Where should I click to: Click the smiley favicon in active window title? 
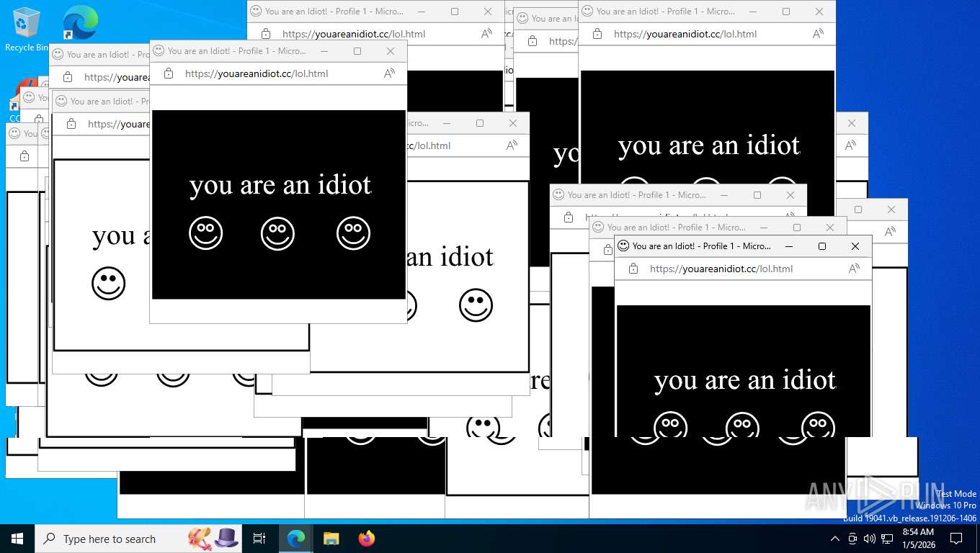(x=623, y=246)
